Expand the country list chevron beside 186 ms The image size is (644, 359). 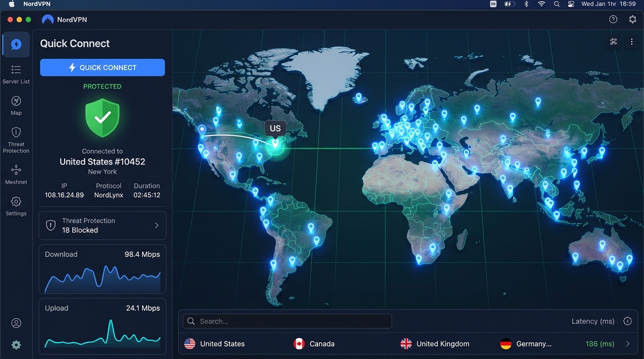pos(628,344)
